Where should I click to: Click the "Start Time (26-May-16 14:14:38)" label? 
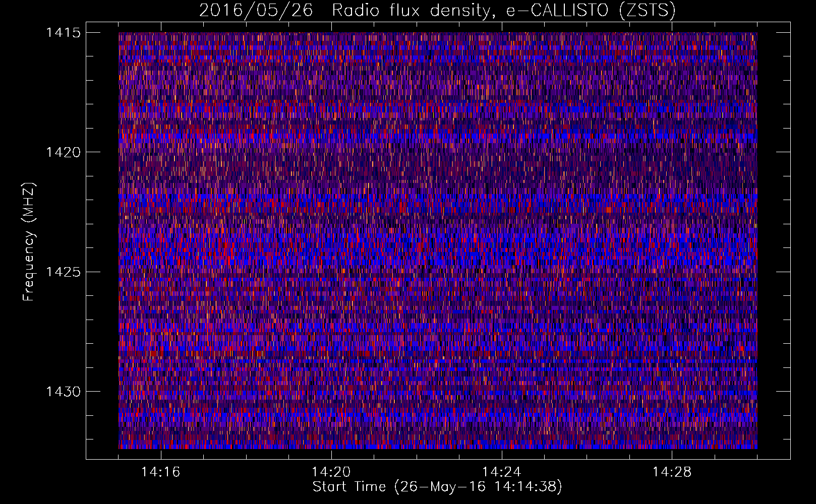(x=437, y=487)
